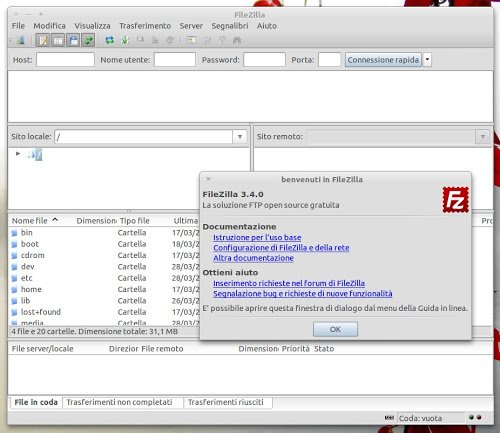The width and height of the screenshot is (500, 433).
Task: Open the Aiuto menu
Action: (267, 26)
